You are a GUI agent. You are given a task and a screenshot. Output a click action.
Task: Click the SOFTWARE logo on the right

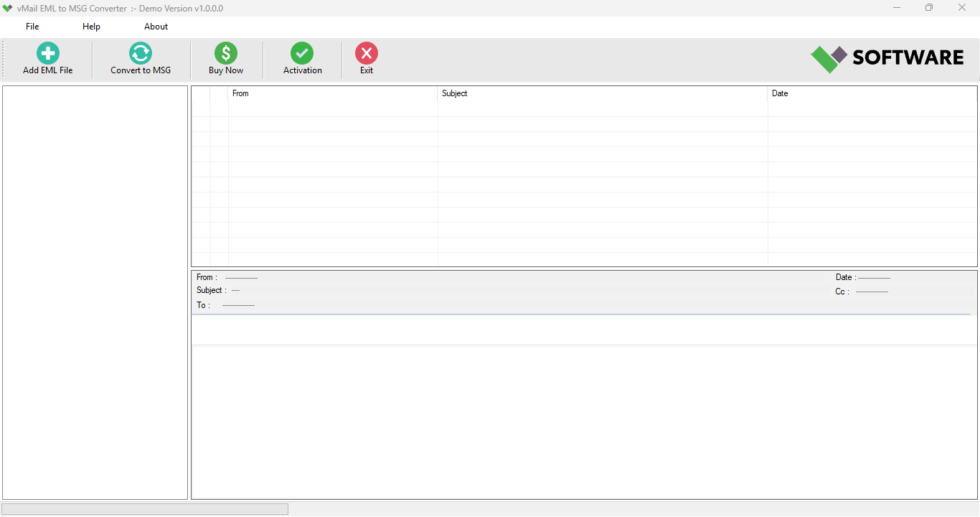[887, 57]
